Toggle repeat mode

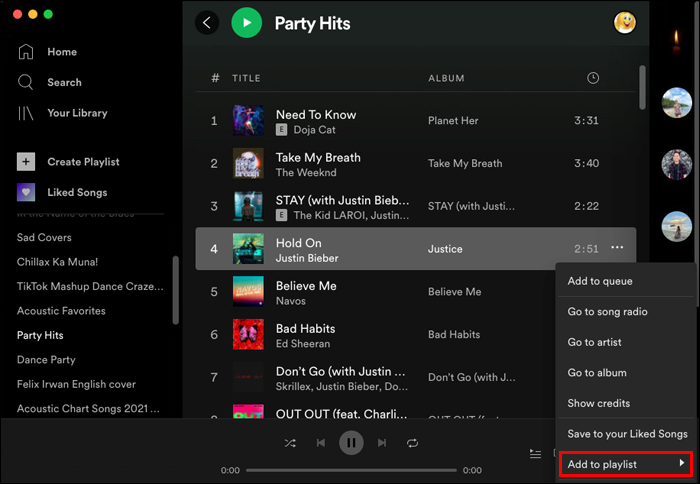(412, 443)
